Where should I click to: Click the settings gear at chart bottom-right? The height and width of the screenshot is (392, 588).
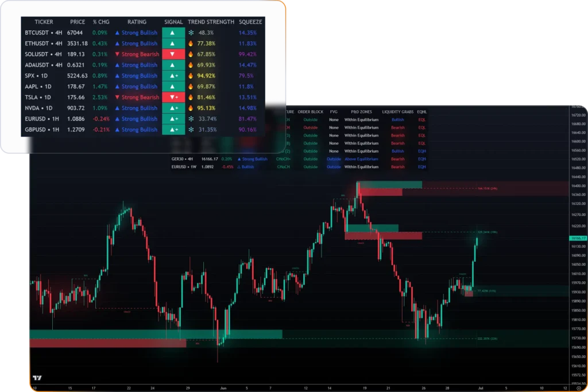point(578,389)
